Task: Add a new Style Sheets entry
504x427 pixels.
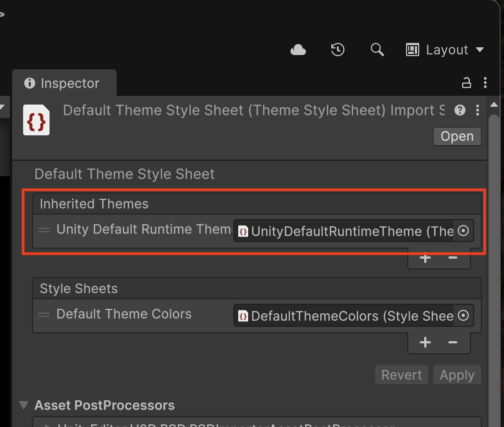Action: coord(425,343)
